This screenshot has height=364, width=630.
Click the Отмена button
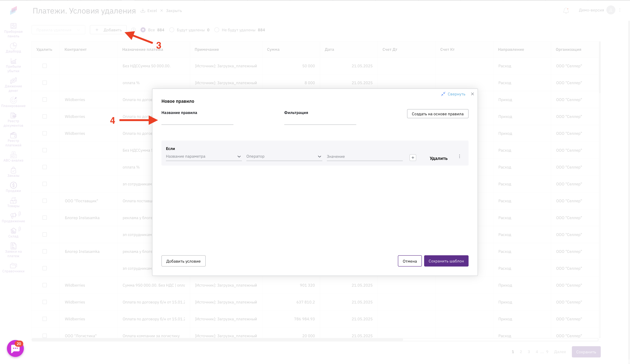pos(409,261)
